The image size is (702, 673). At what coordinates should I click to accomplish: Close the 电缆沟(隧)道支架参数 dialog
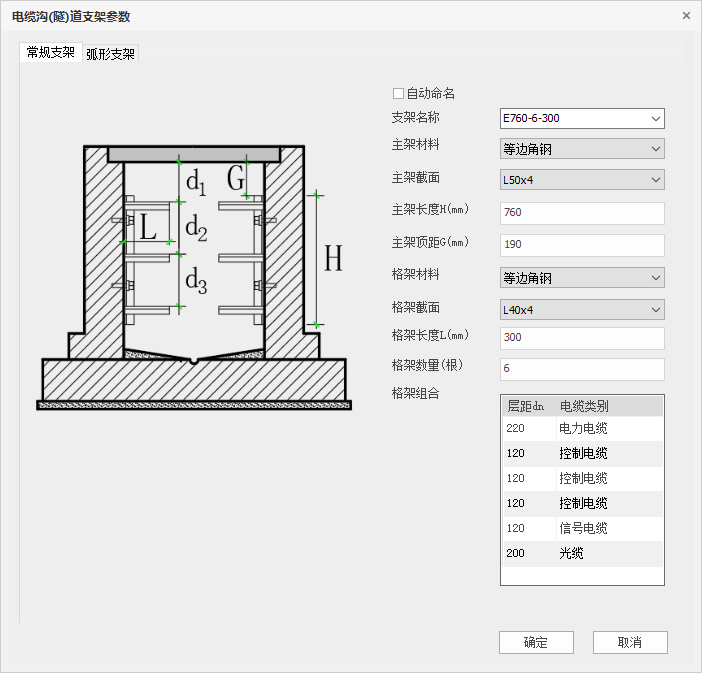coord(686,16)
